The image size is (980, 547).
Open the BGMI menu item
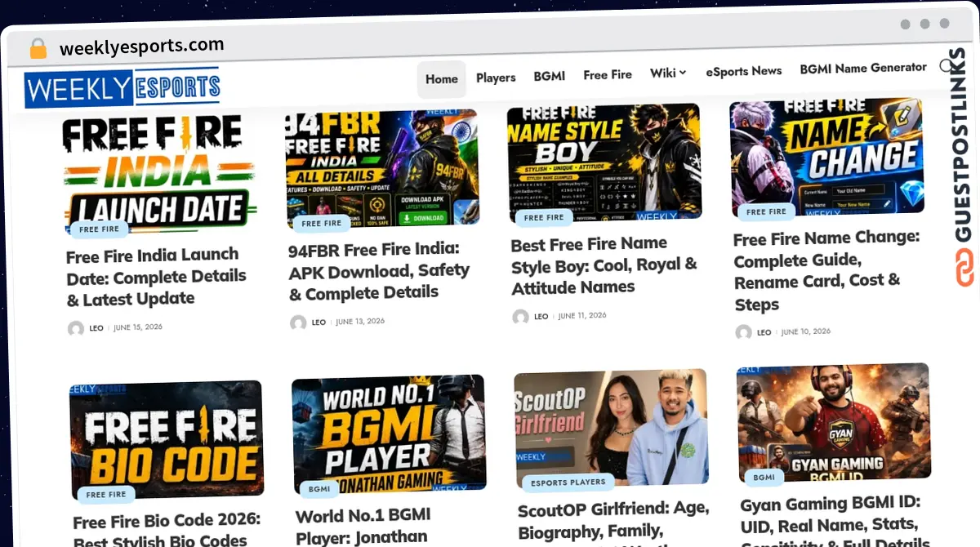coord(550,76)
